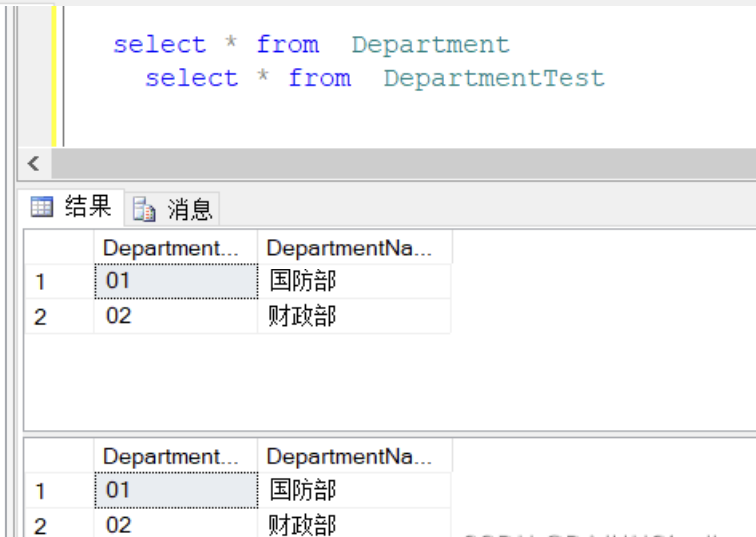
Task: Switch to the 结果 results tab
Action: click(72, 207)
